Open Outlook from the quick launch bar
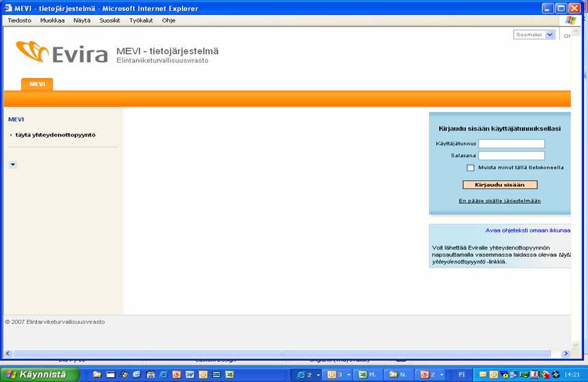This screenshot has width=588, height=382. pyautogui.click(x=203, y=374)
